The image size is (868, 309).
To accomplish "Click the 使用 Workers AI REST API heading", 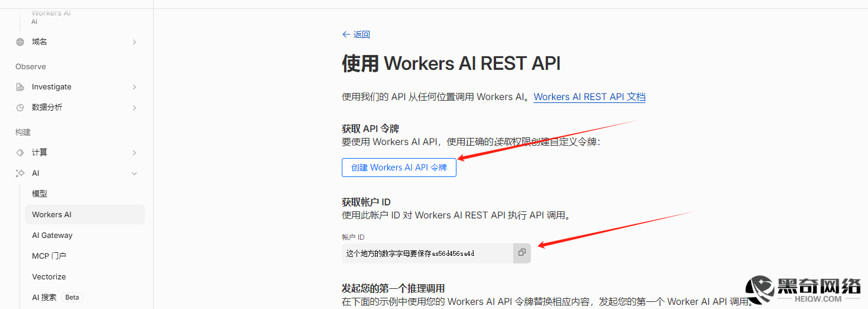I will [x=451, y=63].
